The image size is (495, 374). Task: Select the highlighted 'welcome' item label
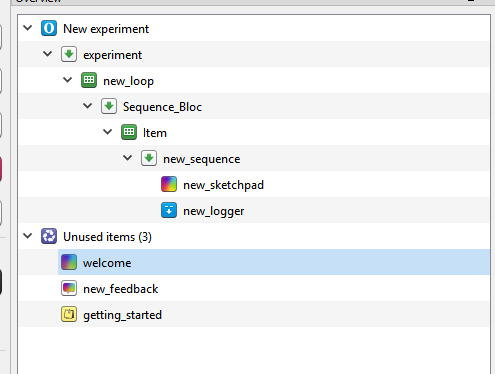point(107,263)
